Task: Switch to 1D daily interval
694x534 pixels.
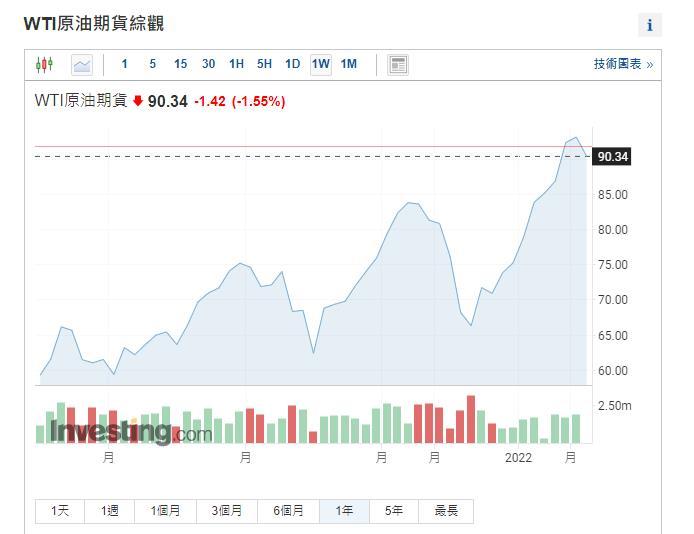Action: 292,64
